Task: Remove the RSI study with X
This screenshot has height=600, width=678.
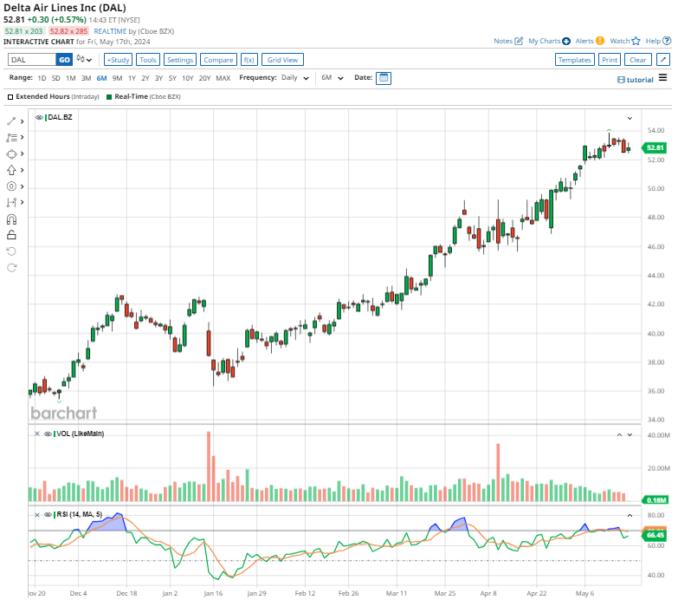Action: tap(37, 514)
